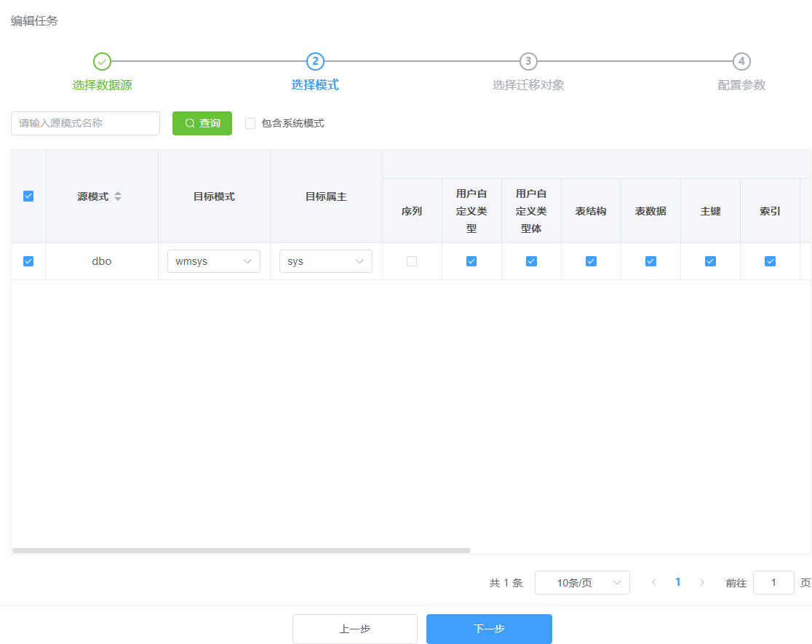
Task: Click the step 4 circle icon
Action: (741, 61)
